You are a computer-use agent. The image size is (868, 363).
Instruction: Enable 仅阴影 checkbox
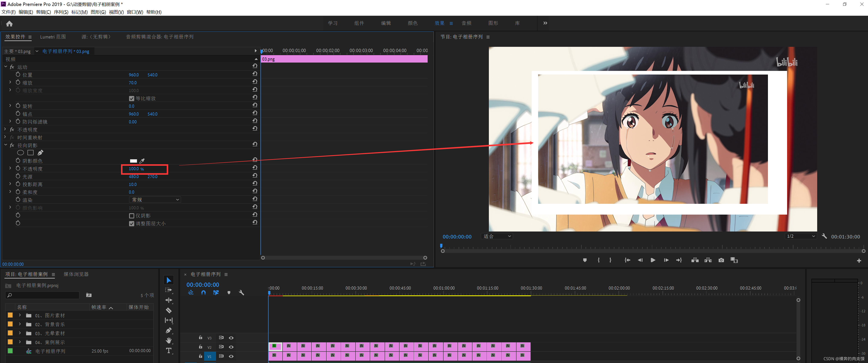132,216
